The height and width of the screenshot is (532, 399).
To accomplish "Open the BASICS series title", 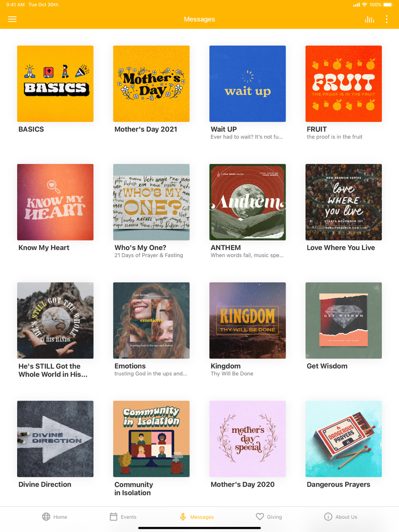I will (x=31, y=129).
